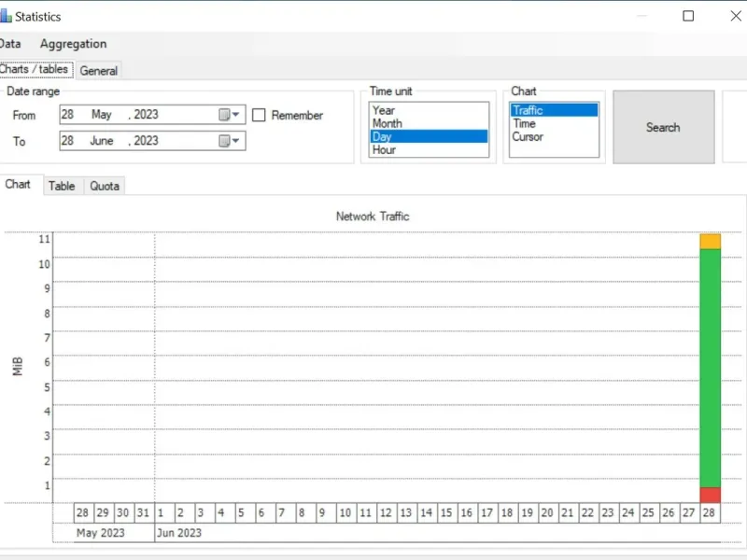Switch to the General tab
Image resolution: width=747 pixels, height=560 pixels.
tap(99, 71)
